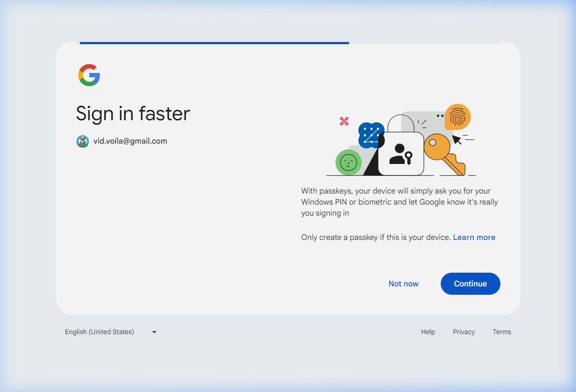Click the blue progress bar at top

(x=214, y=43)
